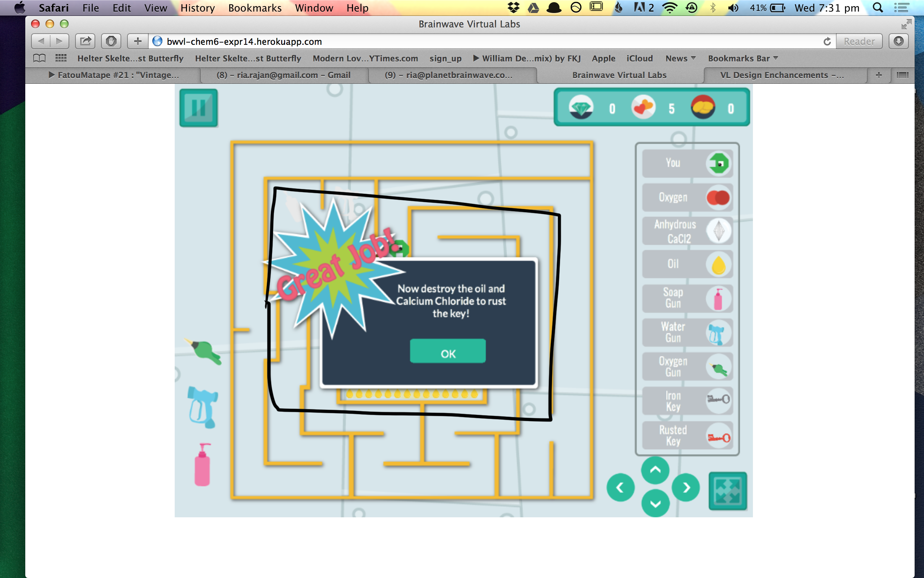Move left with the left arrow button
The image size is (924, 578).
(620, 487)
